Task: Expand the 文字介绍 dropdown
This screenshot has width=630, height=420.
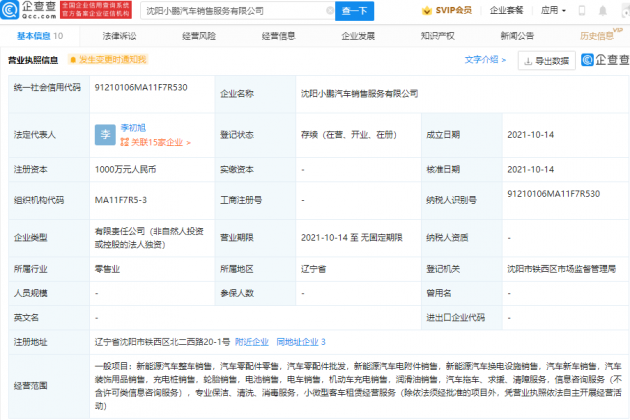Action: pyautogui.click(x=485, y=60)
